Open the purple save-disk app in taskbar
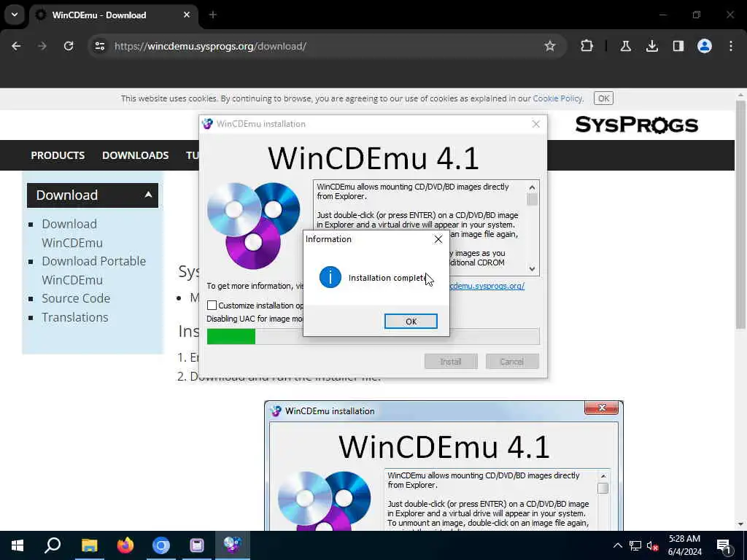The image size is (747, 560). pos(197,545)
